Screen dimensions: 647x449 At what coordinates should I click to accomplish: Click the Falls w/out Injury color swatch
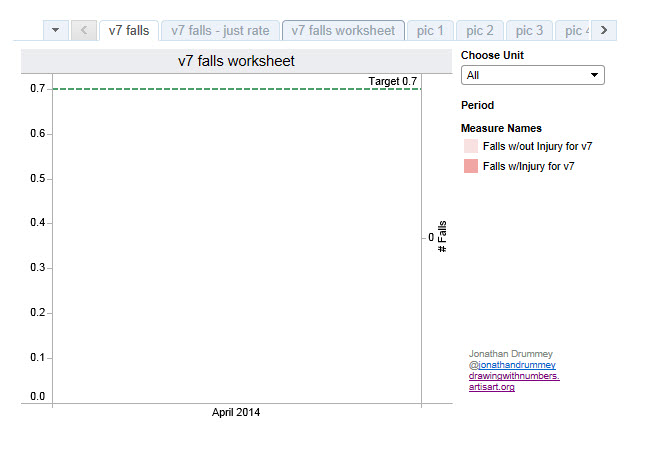470,146
